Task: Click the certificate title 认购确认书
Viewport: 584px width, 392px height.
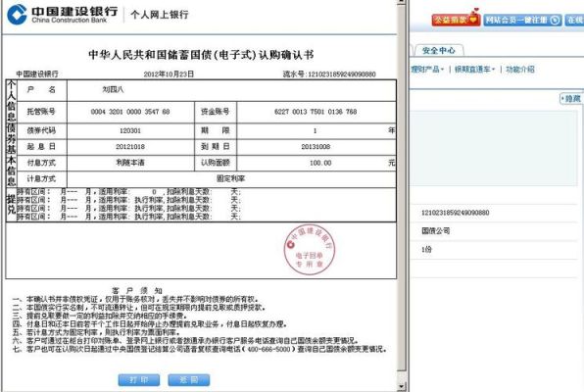Action: 201,55
